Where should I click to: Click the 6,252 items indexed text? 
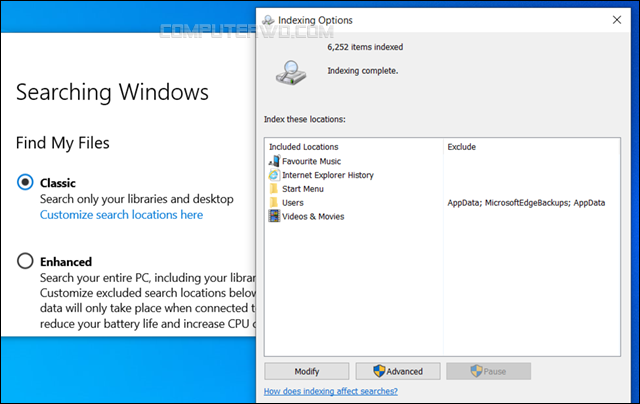pyautogui.click(x=365, y=47)
